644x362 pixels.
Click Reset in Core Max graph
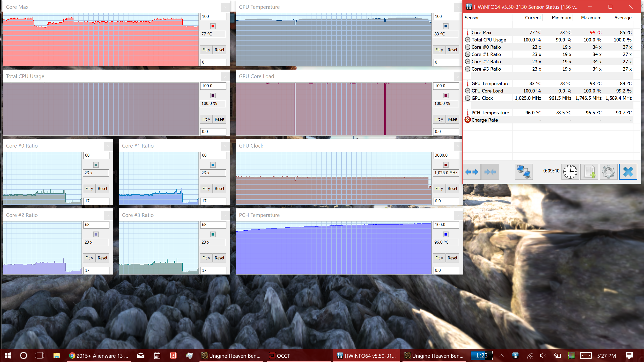click(x=220, y=50)
